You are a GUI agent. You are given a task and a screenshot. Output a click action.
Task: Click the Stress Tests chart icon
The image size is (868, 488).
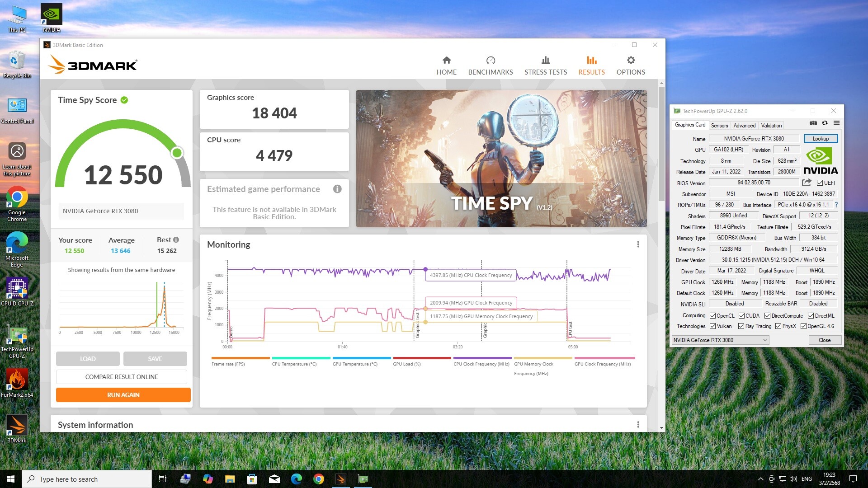(x=546, y=61)
